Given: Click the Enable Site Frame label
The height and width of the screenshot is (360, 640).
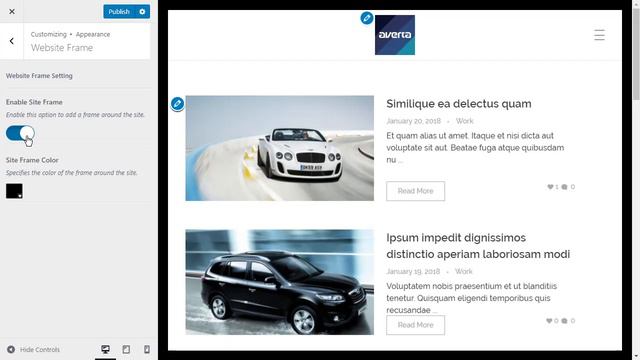Looking at the screenshot, I should (34, 102).
